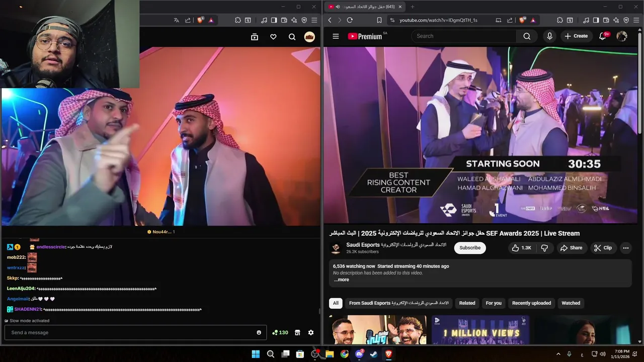Focus the YouTube search field
The width and height of the screenshot is (644, 362).
pyautogui.click(x=464, y=36)
